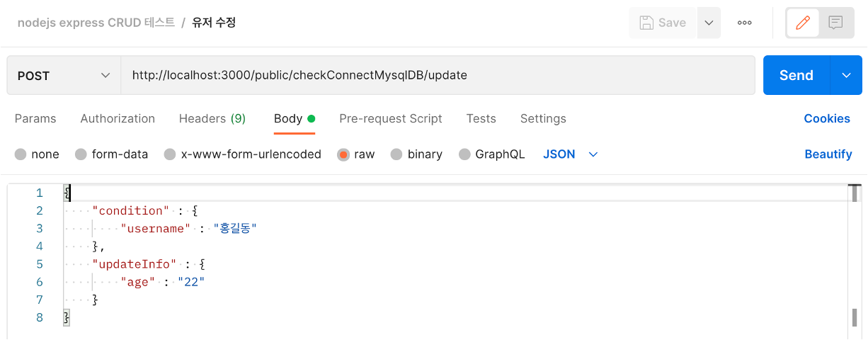The height and width of the screenshot is (340, 868).
Task: Open the comments panel icon
Action: point(836,23)
